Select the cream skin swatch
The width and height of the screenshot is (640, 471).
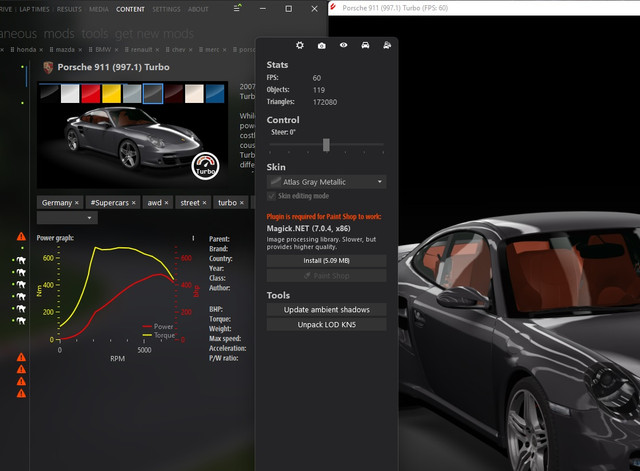pos(194,93)
